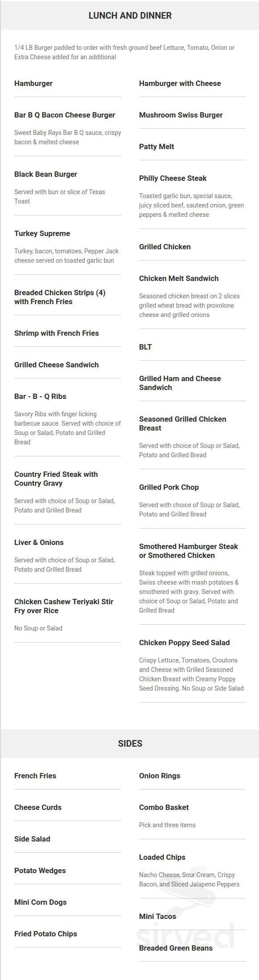Image resolution: width=259 pixels, height=980 pixels.
Task: Select the Hamburger menu item
Action: [33, 83]
